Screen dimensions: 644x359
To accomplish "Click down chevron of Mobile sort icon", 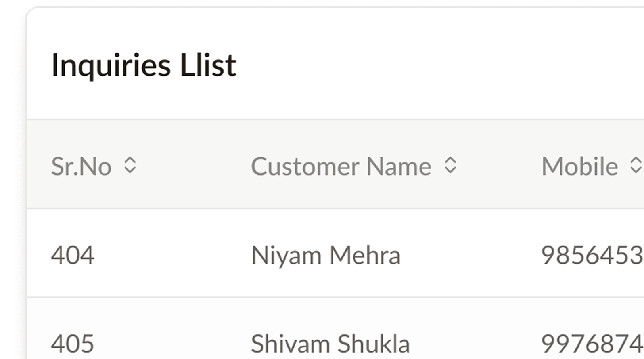I will click(636, 170).
